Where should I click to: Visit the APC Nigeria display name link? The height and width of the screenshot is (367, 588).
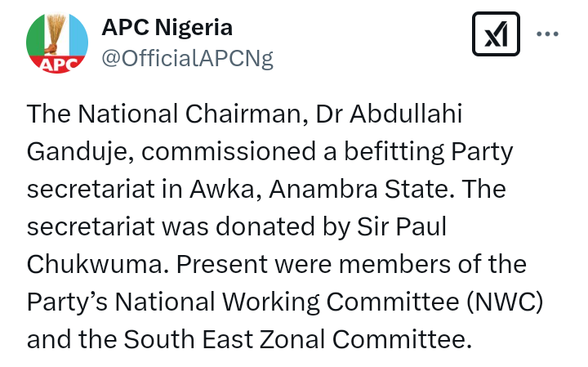tap(167, 28)
